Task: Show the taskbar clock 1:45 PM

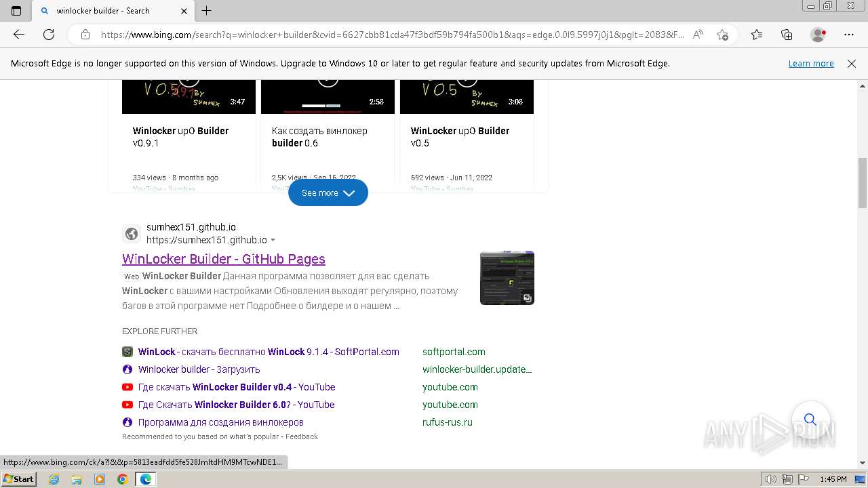Action: [x=833, y=479]
